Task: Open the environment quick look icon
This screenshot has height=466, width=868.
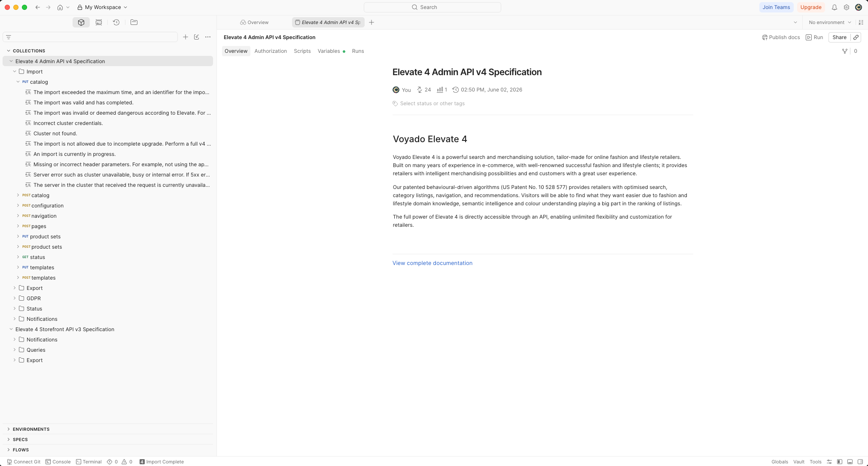Action: click(861, 22)
